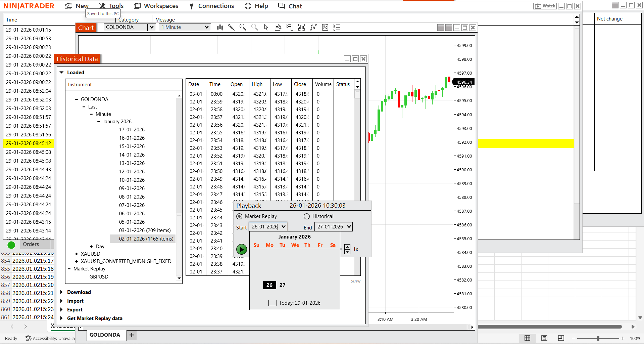644x344 pixels.
Task: Open the Strategies line-node icon
Action: click(313, 27)
